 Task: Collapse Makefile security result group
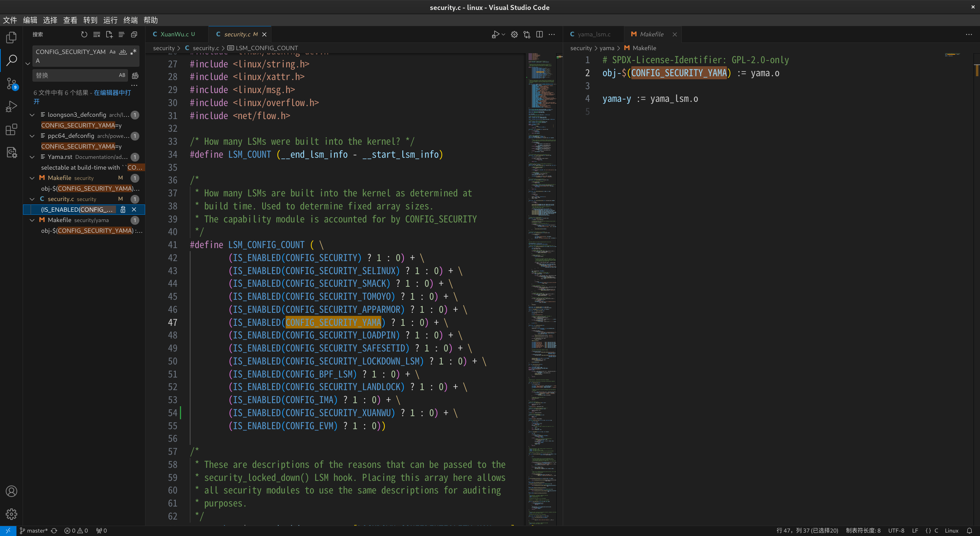tap(32, 178)
